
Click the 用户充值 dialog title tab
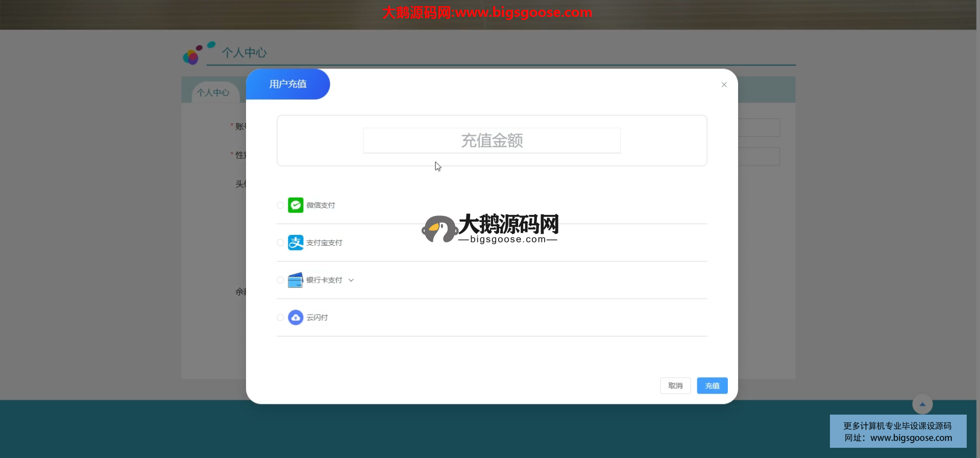[x=288, y=84]
